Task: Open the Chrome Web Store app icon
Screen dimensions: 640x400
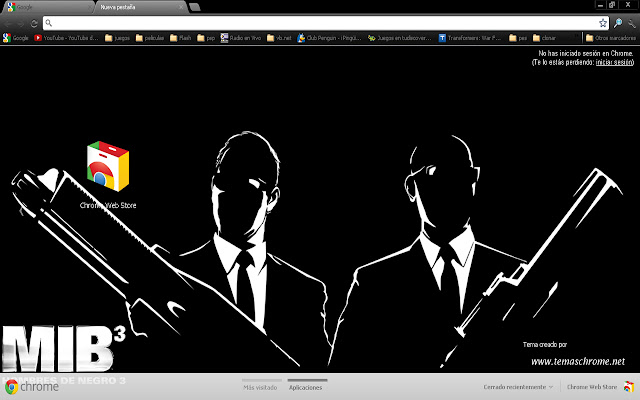Action: point(108,167)
